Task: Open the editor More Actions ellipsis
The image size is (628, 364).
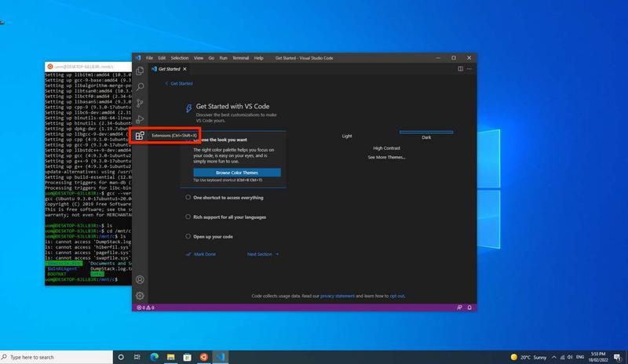Action: tap(469, 69)
